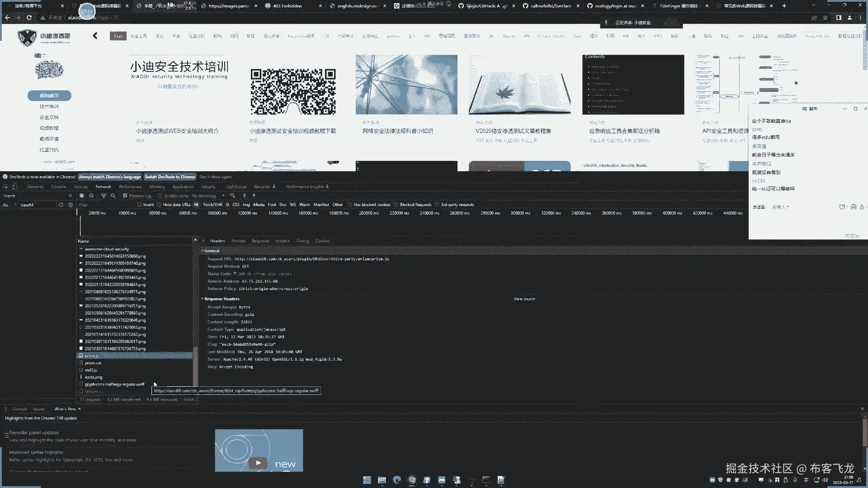Click the clear network log icon

coord(91,196)
